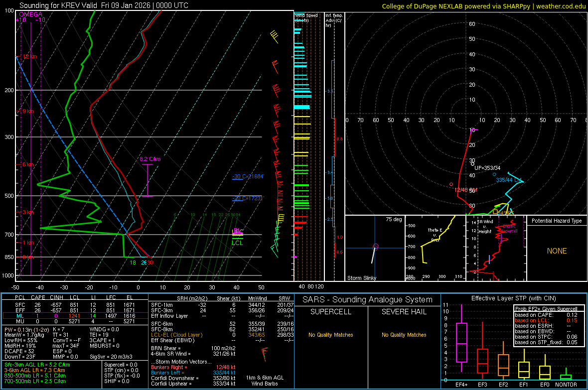
Task: Click the '12/48 RM' right-mover label
Action: (466, 190)
